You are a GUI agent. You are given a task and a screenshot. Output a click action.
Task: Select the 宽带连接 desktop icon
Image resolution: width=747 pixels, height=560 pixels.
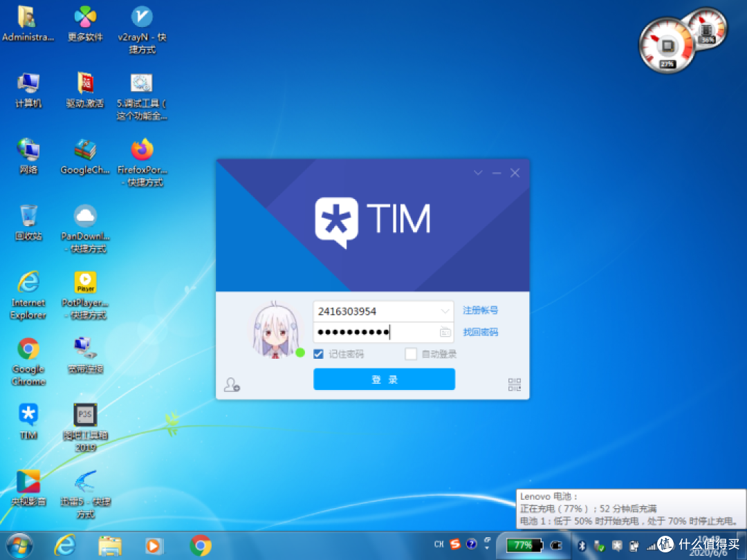[85, 355]
